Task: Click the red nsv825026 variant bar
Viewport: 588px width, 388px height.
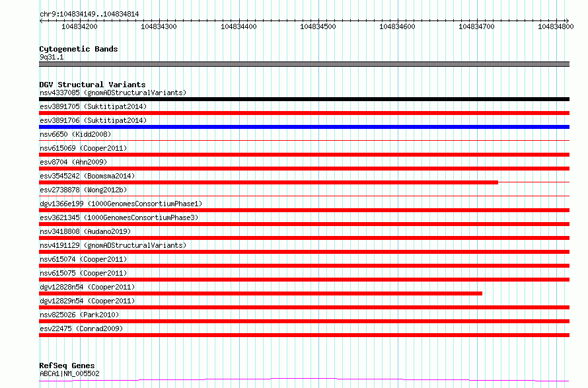Action: 304,321
